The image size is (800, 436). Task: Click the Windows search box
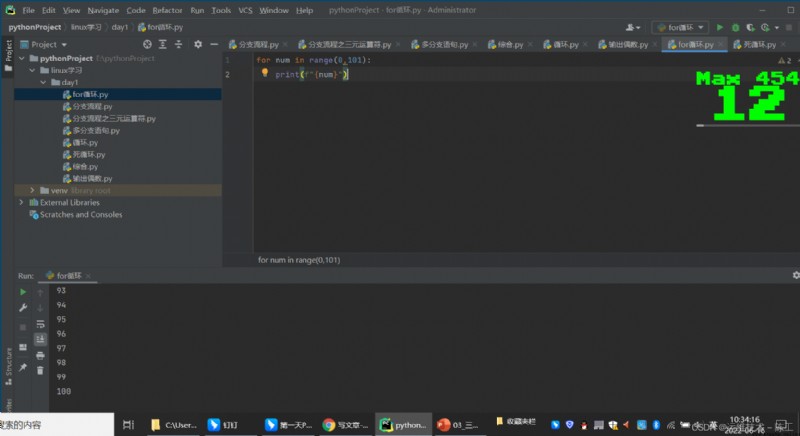point(57,424)
